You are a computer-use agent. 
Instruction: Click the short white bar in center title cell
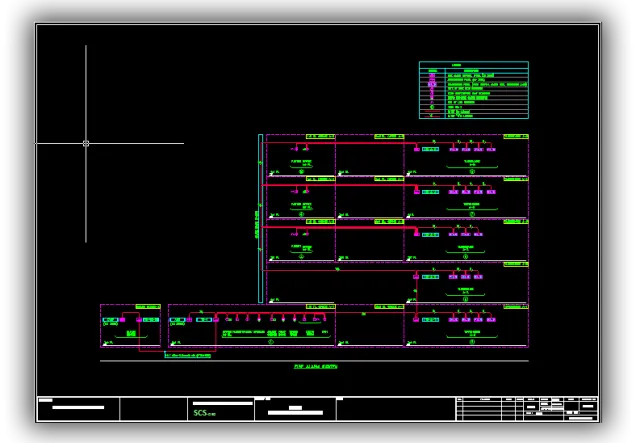[x=294, y=408]
